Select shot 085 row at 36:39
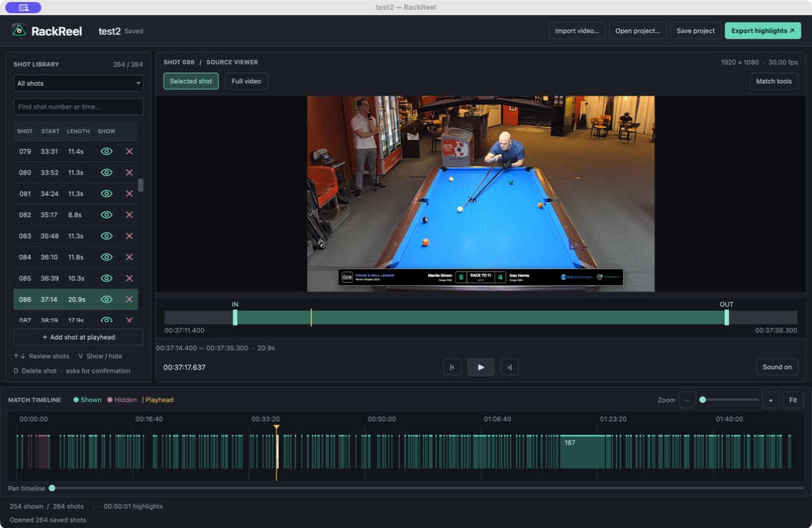 (76, 278)
